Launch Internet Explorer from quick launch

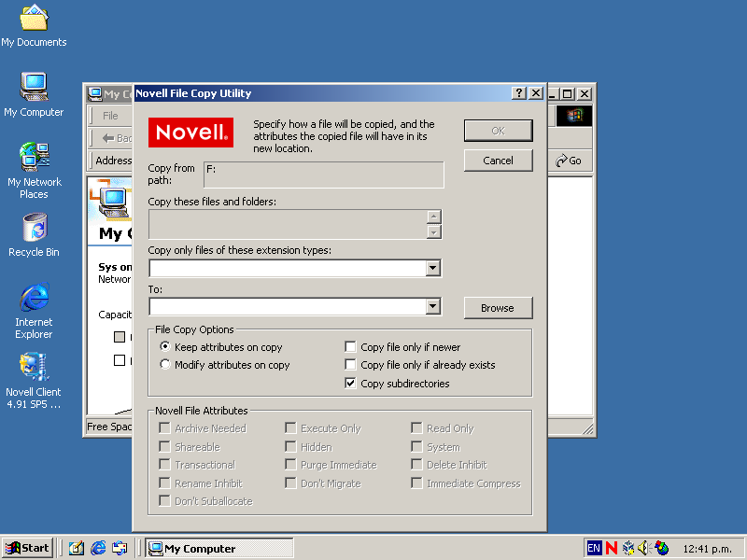98,548
